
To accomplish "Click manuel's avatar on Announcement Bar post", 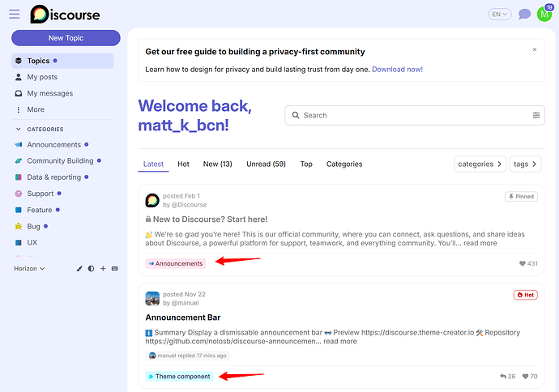I will [152, 299].
